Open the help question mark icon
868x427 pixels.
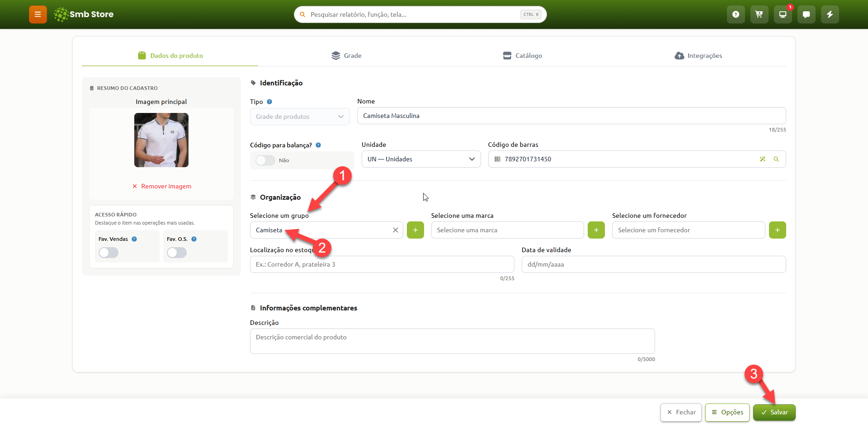point(736,14)
